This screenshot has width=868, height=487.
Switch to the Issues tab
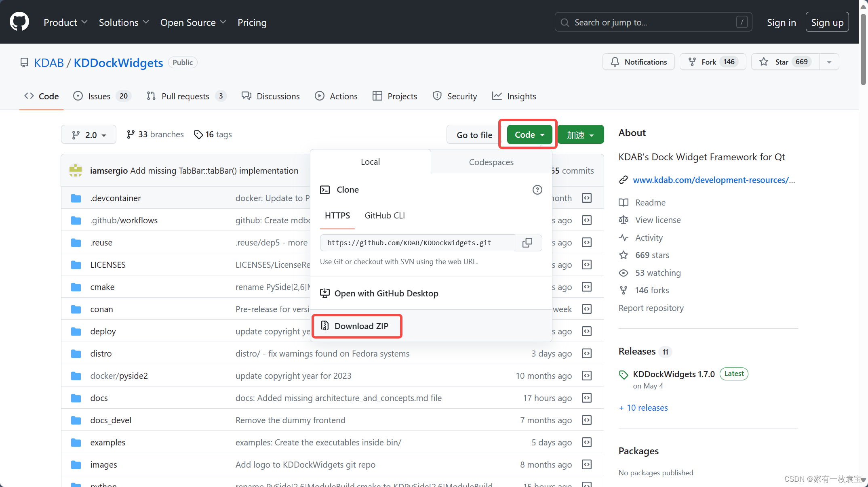(x=102, y=96)
